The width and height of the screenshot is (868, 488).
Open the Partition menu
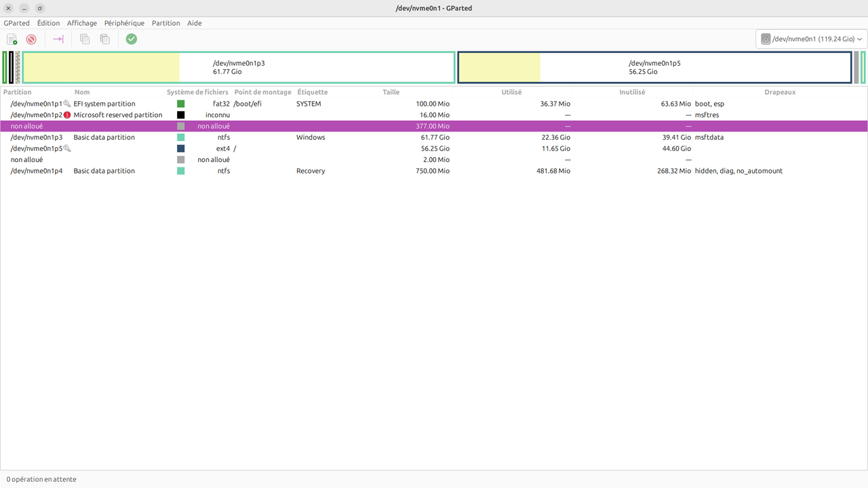166,23
